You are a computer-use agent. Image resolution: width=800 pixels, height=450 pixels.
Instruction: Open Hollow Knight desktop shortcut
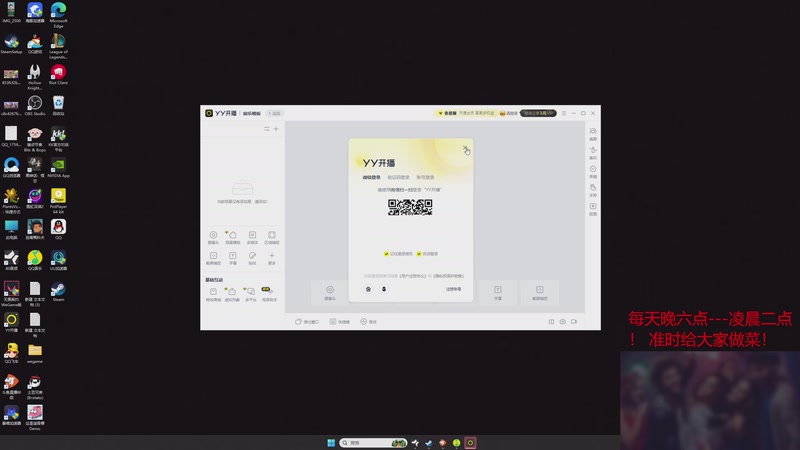click(x=35, y=77)
